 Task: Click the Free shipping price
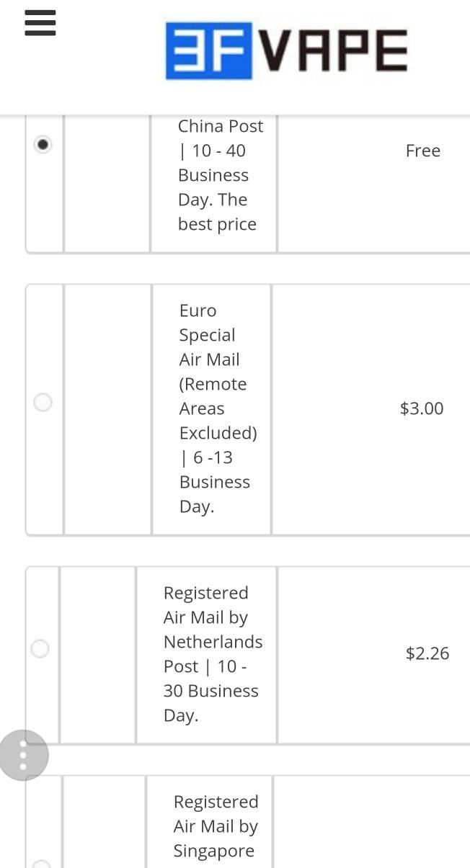point(422,151)
